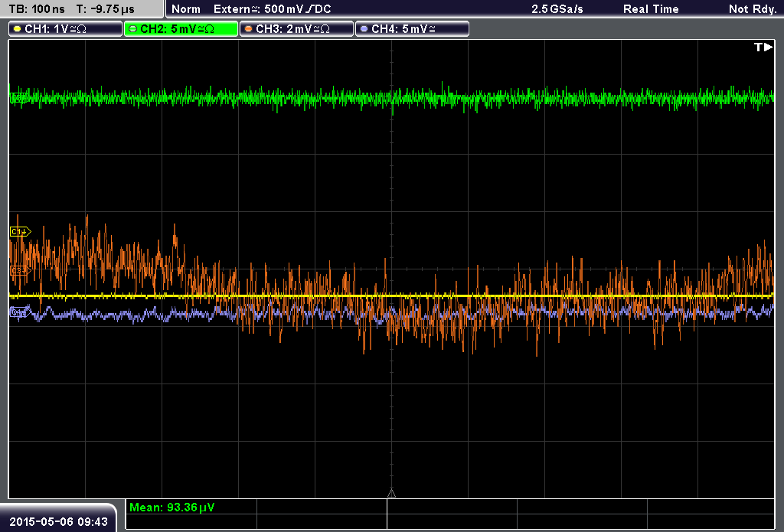
Task: Click the Not Rdy. status indicator
Action: [x=753, y=9]
